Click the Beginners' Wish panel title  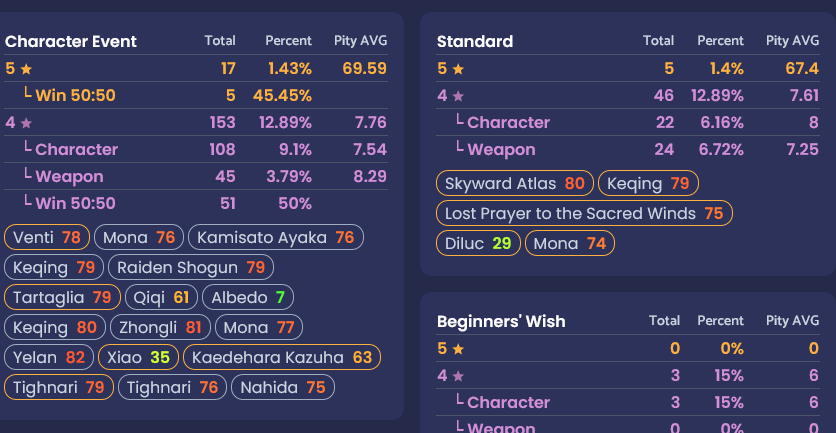coord(501,322)
